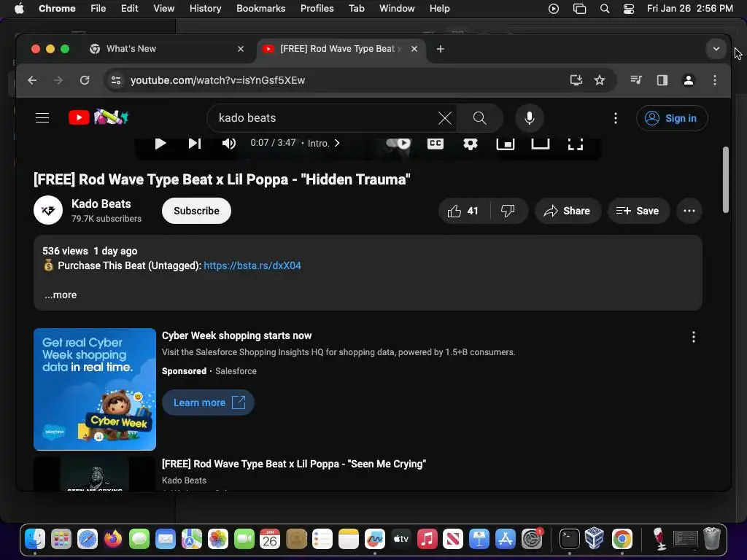747x560 pixels.
Task: Open Kado Beats channel avatar
Action: (48, 210)
